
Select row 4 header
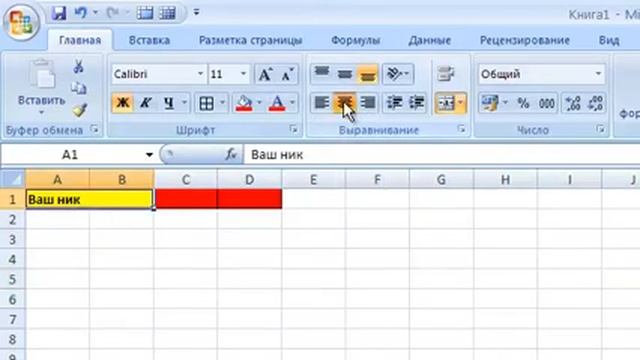click(13, 260)
